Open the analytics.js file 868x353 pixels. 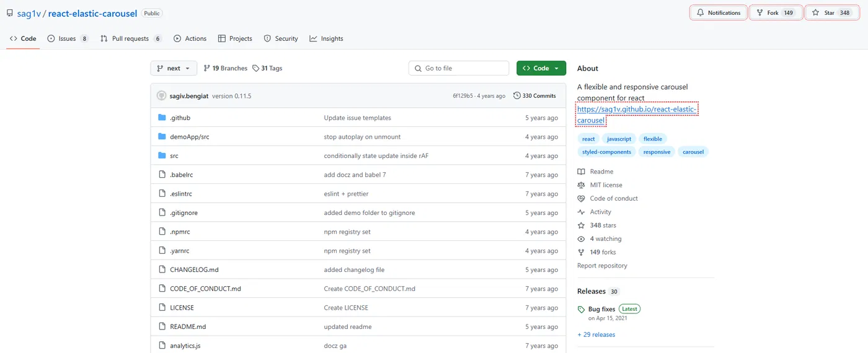click(185, 346)
